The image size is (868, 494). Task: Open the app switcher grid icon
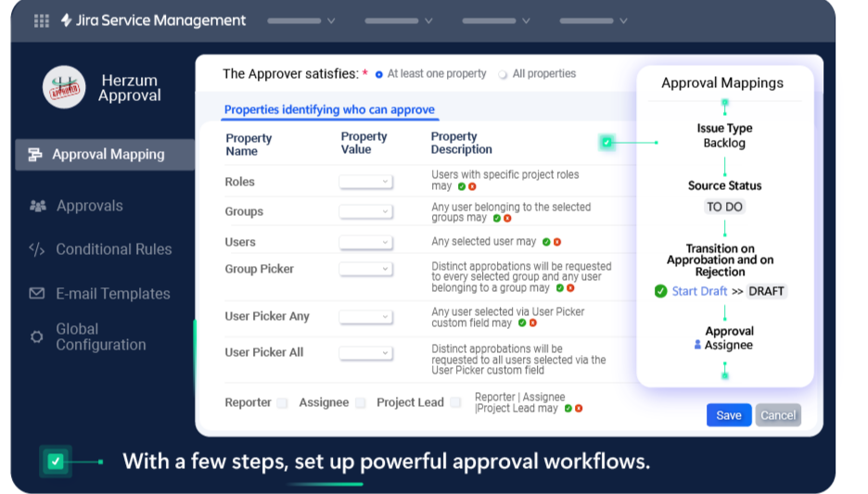coord(42,21)
